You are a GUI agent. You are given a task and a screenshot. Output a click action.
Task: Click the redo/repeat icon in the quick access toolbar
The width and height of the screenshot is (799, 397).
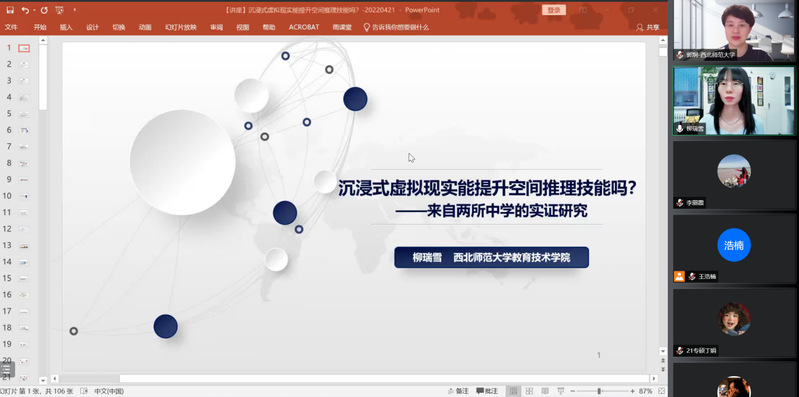pos(44,10)
